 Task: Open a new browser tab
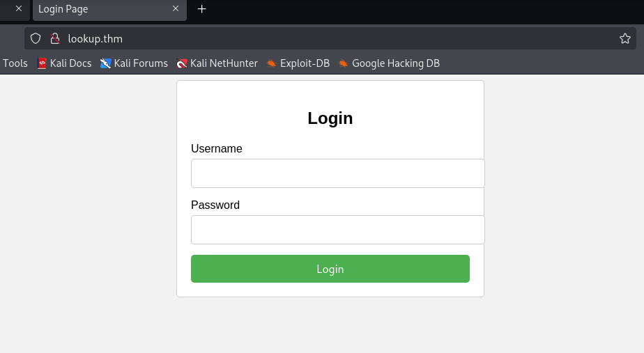[x=201, y=9]
